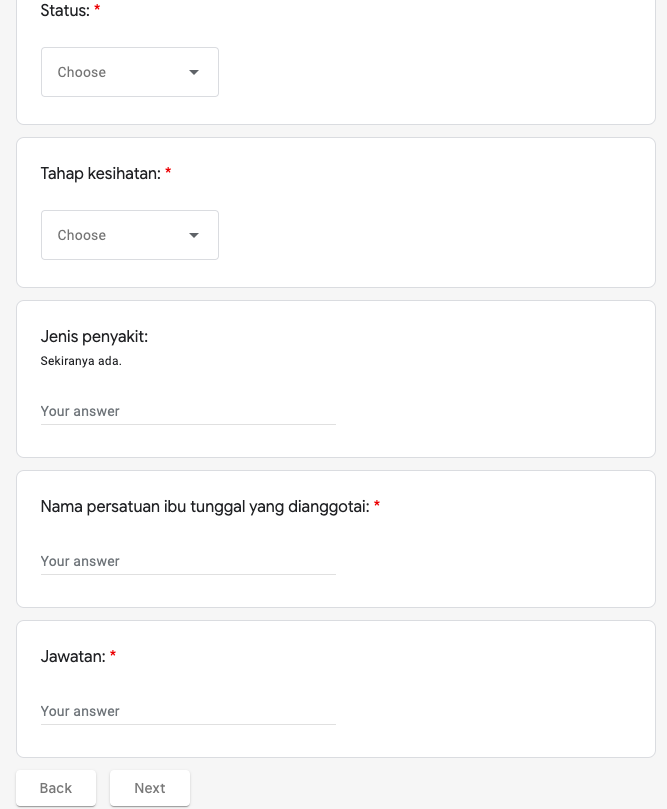
Task: Click the 'Status:' question label
Action: [64, 11]
